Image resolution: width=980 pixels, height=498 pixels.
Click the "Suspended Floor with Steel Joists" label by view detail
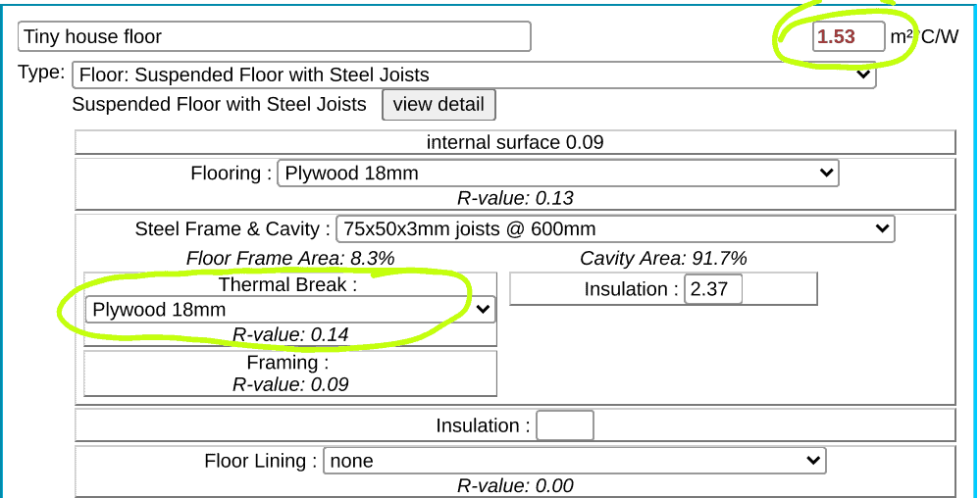click(219, 105)
